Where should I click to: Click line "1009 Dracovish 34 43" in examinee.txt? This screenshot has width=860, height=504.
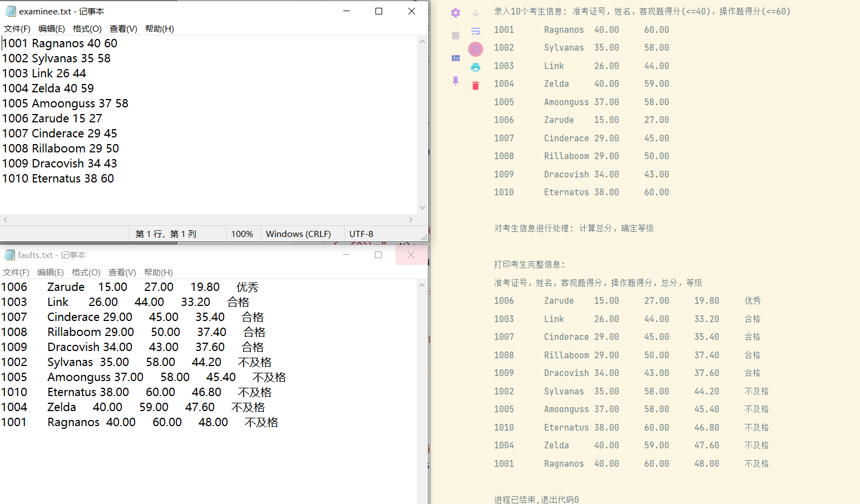tap(60, 164)
